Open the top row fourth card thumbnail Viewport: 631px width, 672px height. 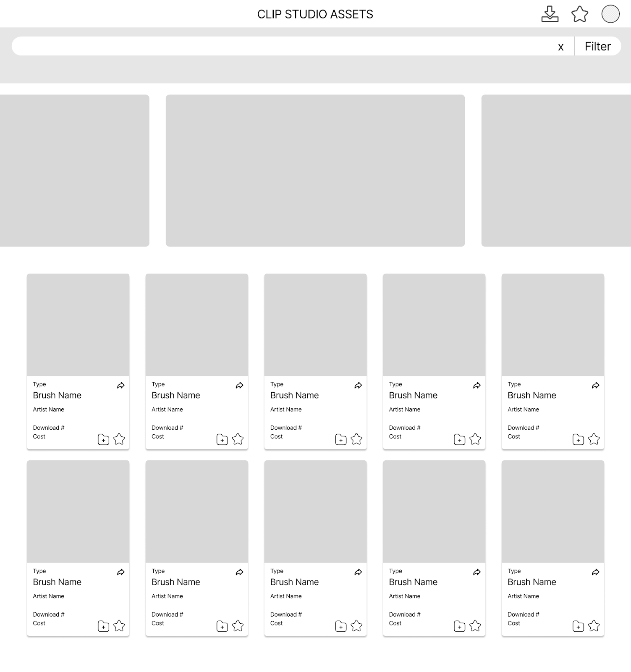(x=434, y=325)
